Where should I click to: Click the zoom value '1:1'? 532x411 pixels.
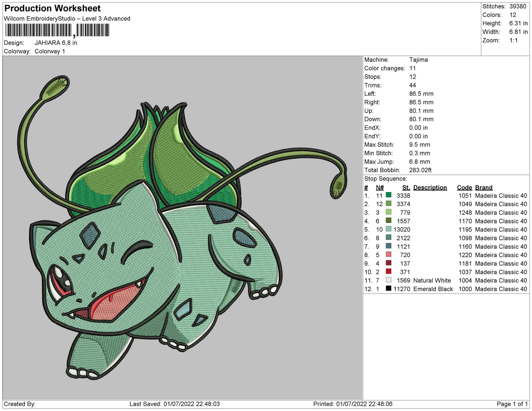[514, 40]
